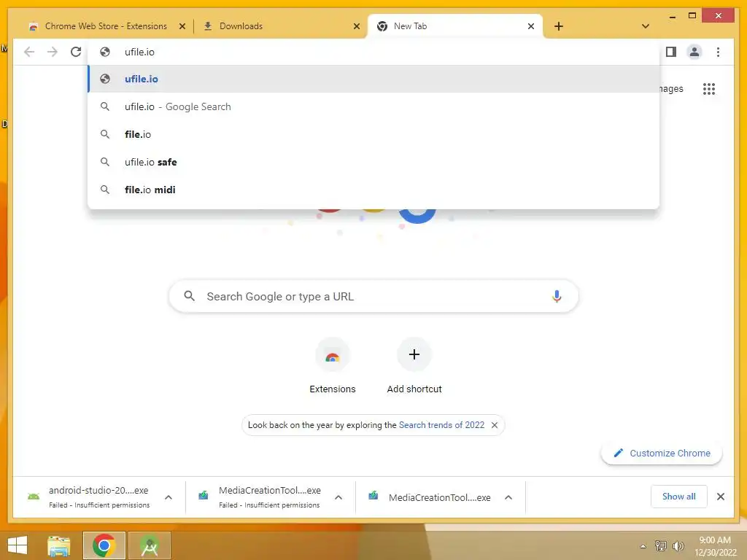Click the browser forward arrow

click(x=53, y=52)
